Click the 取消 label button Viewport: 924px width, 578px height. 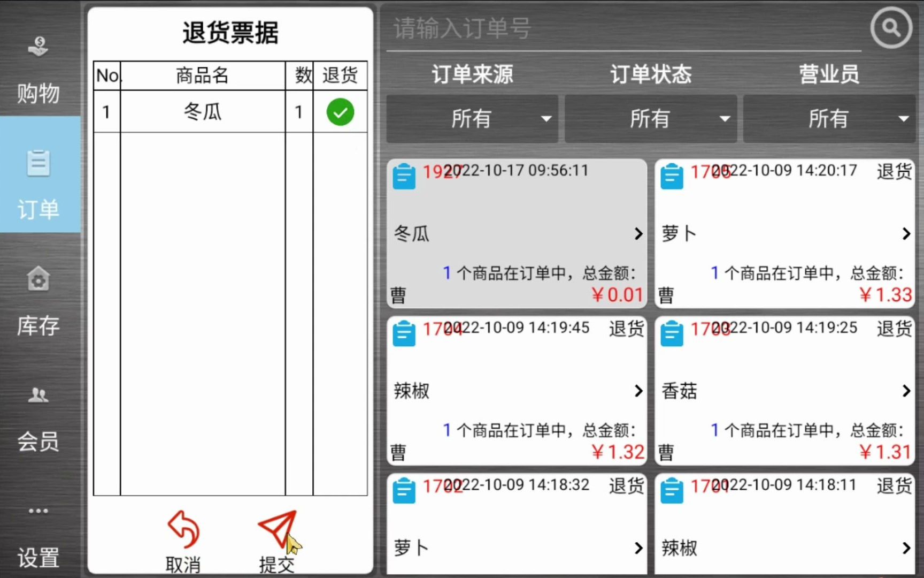(x=183, y=565)
